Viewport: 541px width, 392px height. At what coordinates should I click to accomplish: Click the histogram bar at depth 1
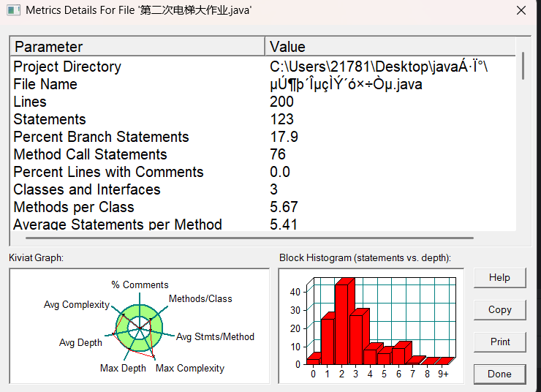pyautogui.click(x=328, y=340)
